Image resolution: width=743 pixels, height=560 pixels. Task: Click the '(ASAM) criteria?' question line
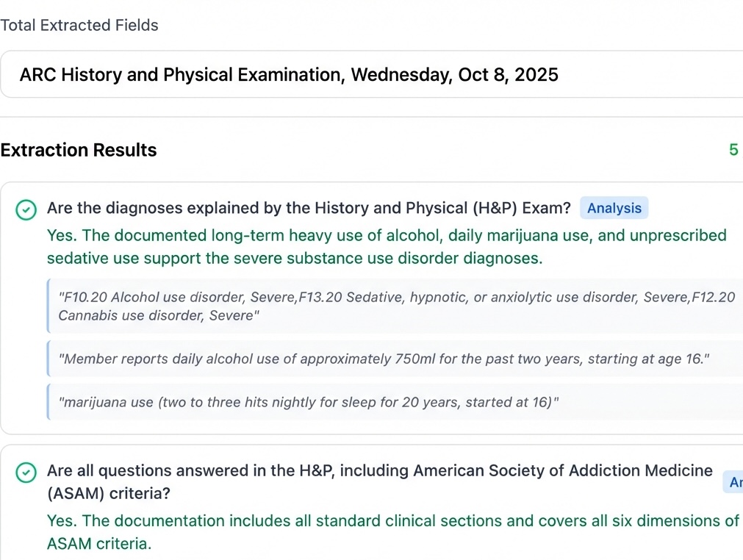pyautogui.click(x=109, y=494)
